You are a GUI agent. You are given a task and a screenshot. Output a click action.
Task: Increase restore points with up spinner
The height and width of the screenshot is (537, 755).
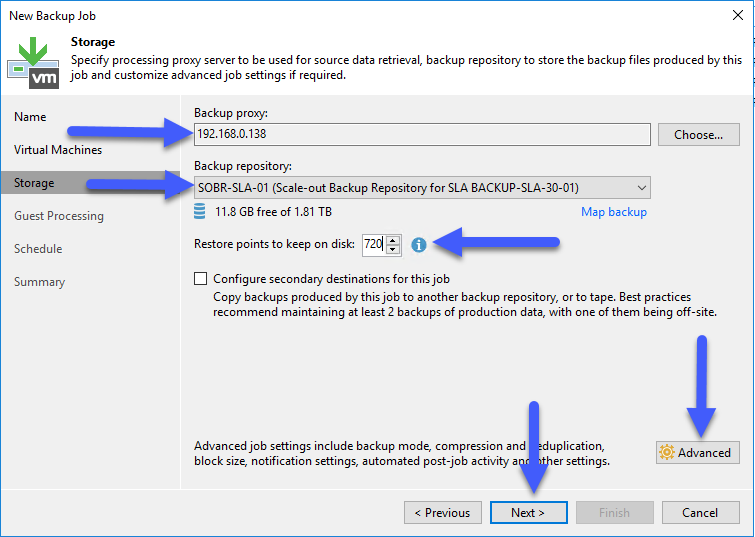[x=393, y=240]
